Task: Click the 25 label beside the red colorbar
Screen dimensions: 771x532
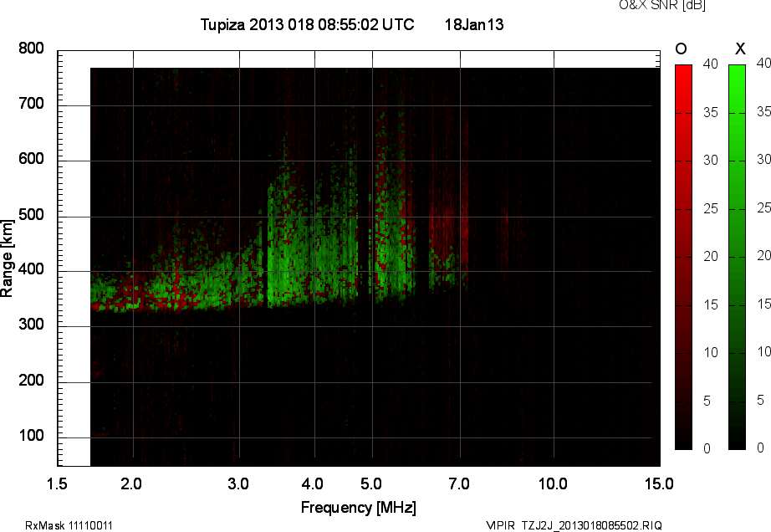Action: pyautogui.click(x=711, y=209)
